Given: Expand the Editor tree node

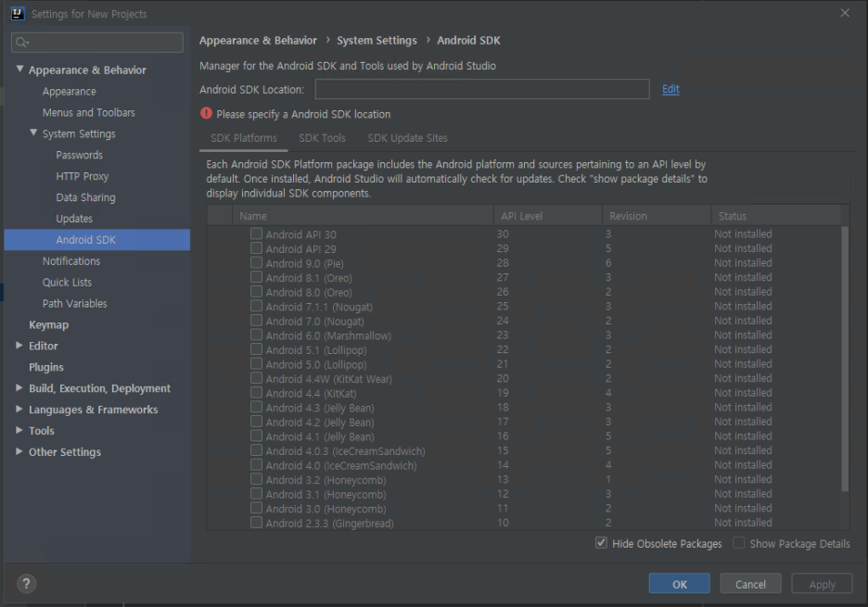Looking at the screenshot, I should pos(19,346).
